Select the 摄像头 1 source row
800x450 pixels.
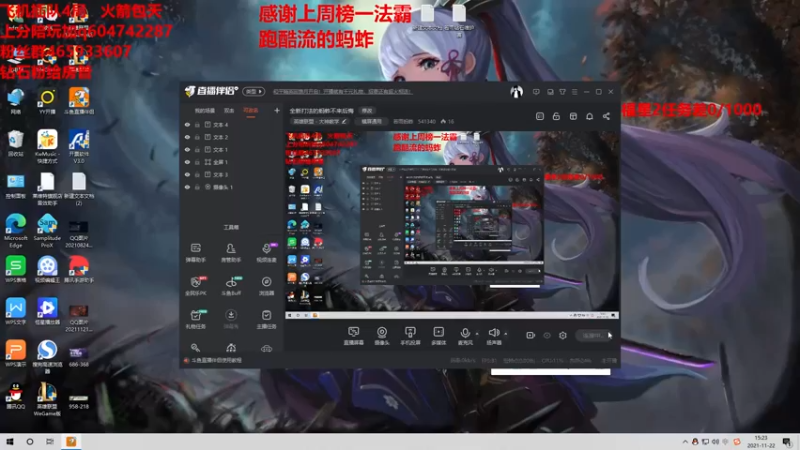pyautogui.click(x=232, y=187)
